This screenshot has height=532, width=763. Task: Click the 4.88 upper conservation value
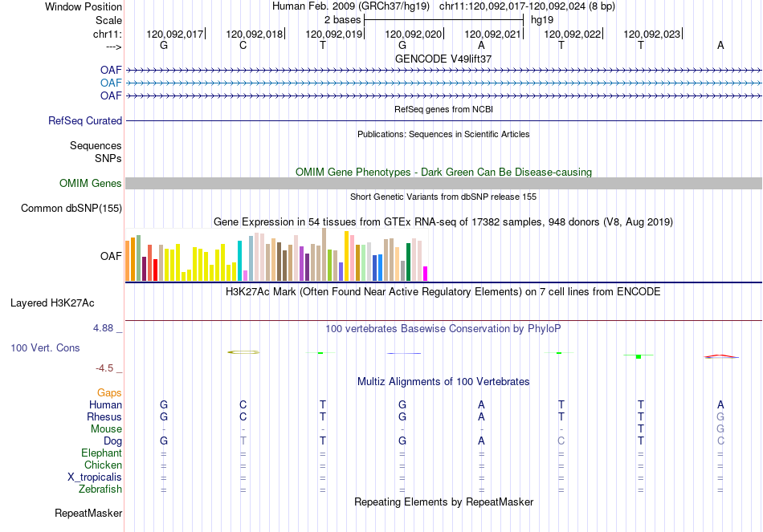(x=104, y=328)
